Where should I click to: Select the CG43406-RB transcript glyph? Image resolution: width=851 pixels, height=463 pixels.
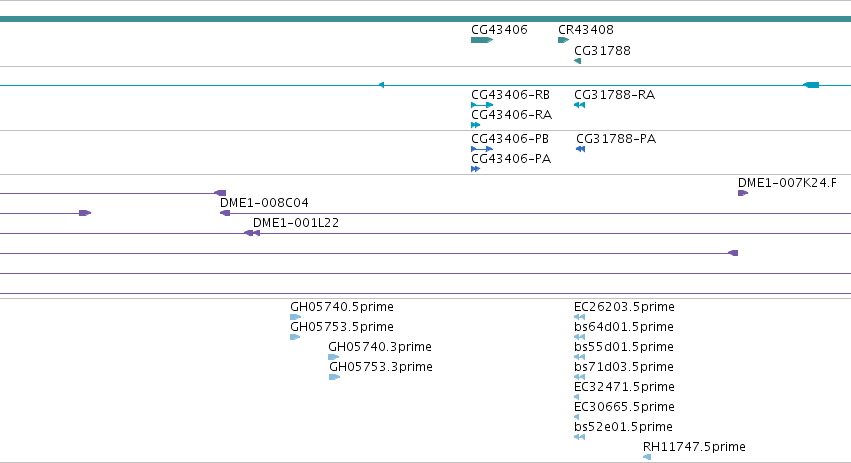click(482, 105)
